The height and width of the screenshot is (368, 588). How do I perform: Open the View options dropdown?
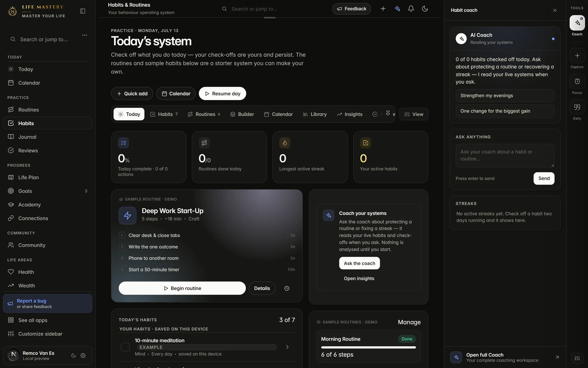(x=414, y=114)
